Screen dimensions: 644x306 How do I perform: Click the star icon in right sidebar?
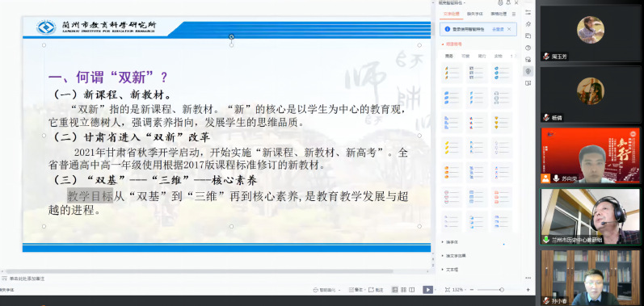[528, 24]
